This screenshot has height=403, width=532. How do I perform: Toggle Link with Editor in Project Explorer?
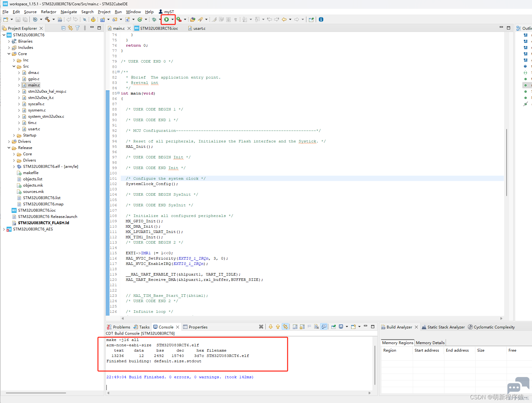click(x=70, y=28)
